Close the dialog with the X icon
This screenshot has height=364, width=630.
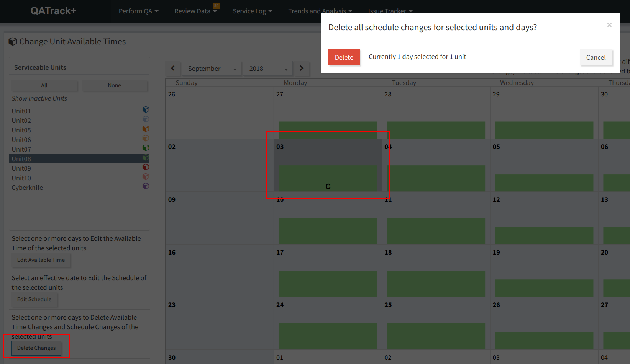609,25
